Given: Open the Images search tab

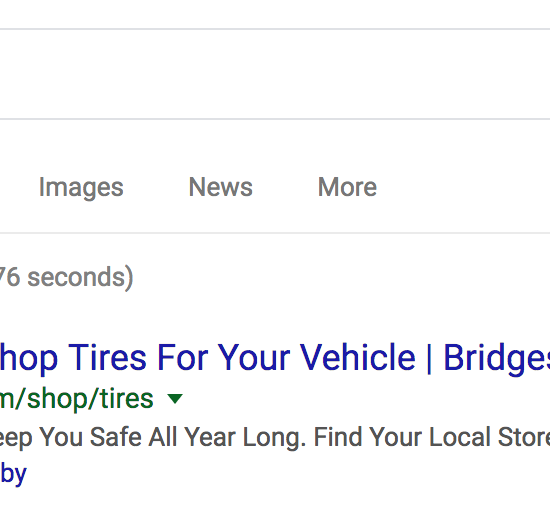Looking at the screenshot, I should (81, 187).
